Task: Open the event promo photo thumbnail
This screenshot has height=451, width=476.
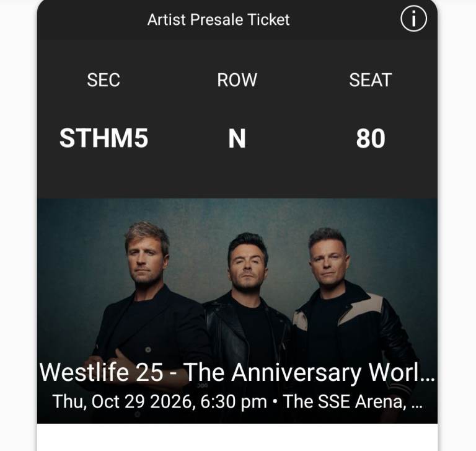Action: pos(237,311)
